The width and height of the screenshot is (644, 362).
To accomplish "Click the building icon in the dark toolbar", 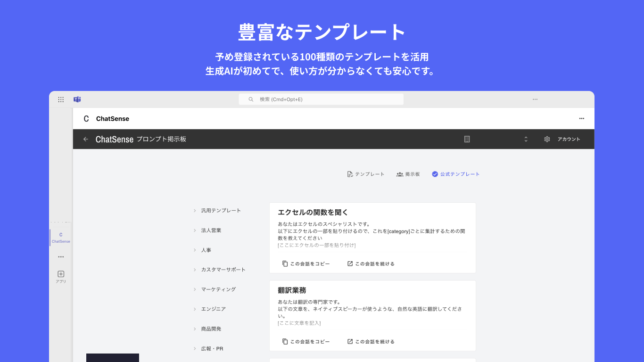I will pyautogui.click(x=467, y=139).
